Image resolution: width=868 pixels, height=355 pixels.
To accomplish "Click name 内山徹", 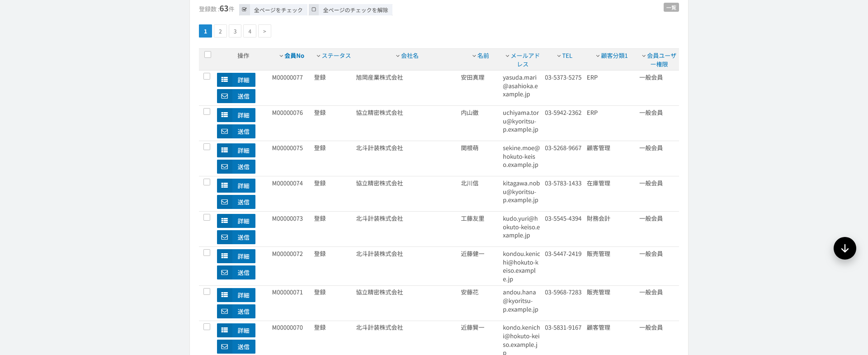I will click(x=469, y=113).
